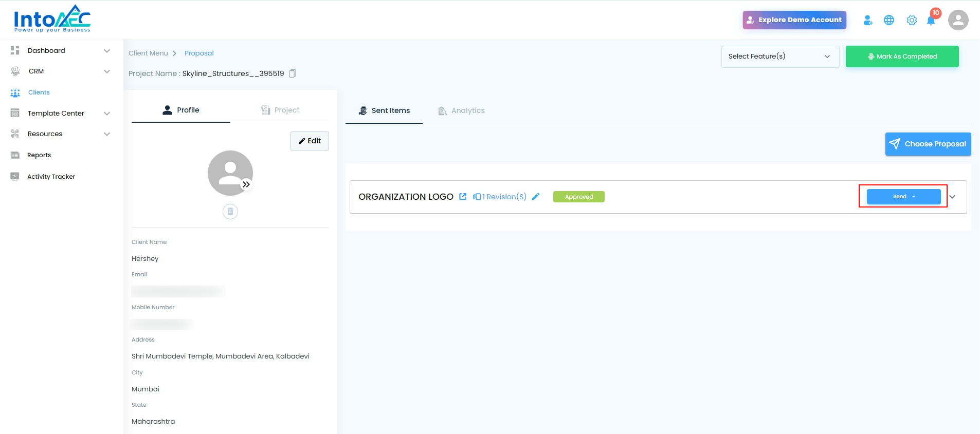Click Mark As Completed button

[x=902, y=56]
